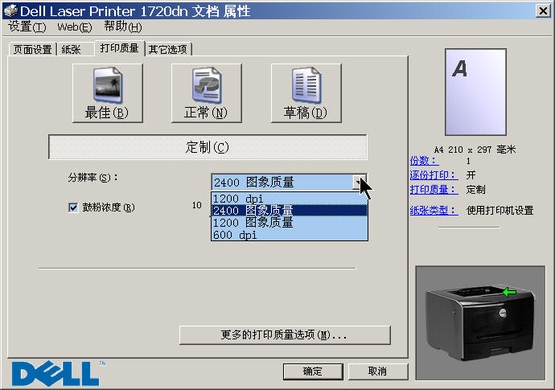Open the 设置(T) menu

(x=27, y=27)
